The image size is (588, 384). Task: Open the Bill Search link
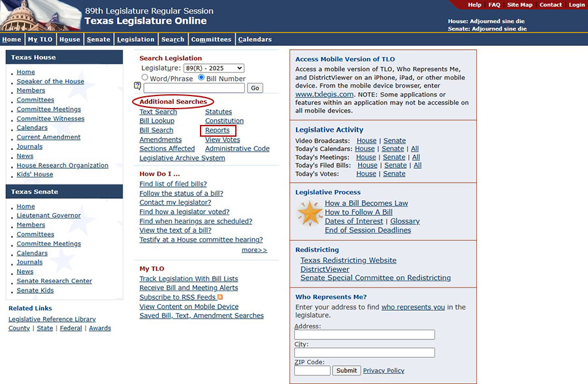pos(156,130)
